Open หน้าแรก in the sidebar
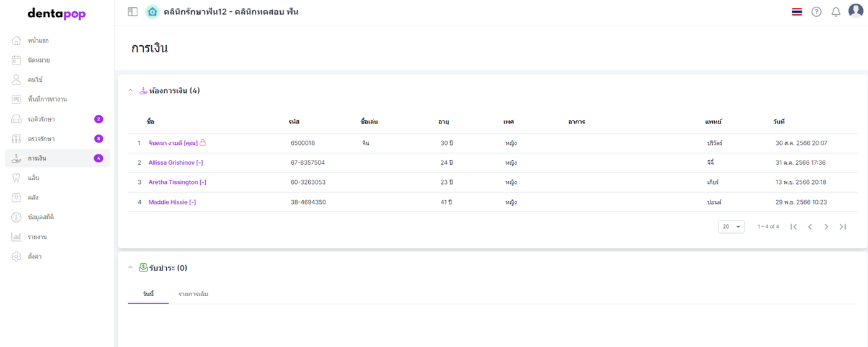Viewport: 868px width, 347px height. tap(57, 40)
